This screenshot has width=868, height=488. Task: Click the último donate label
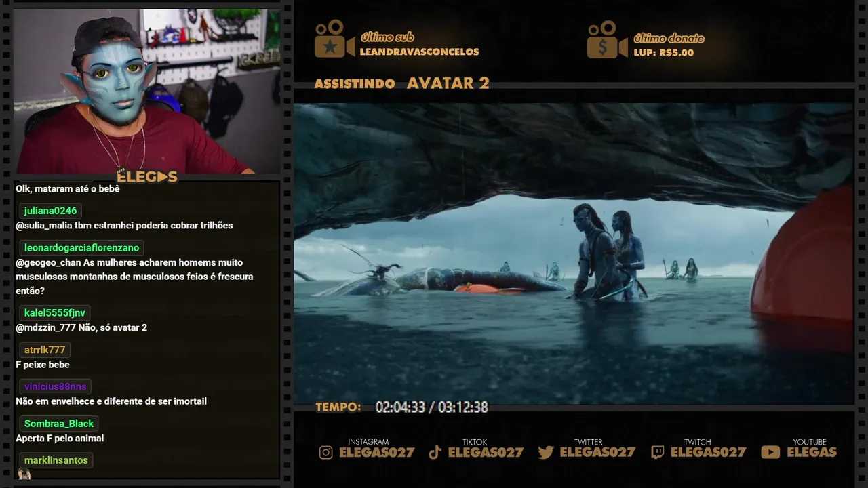[669, 38]
